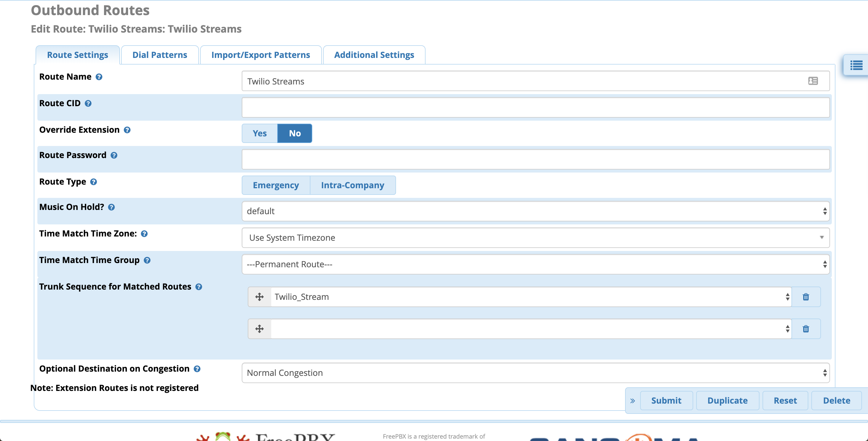Open the Time Match Time Zone dropdown
The height and width of the screenshot is (441, 868).
click(536, 238)
